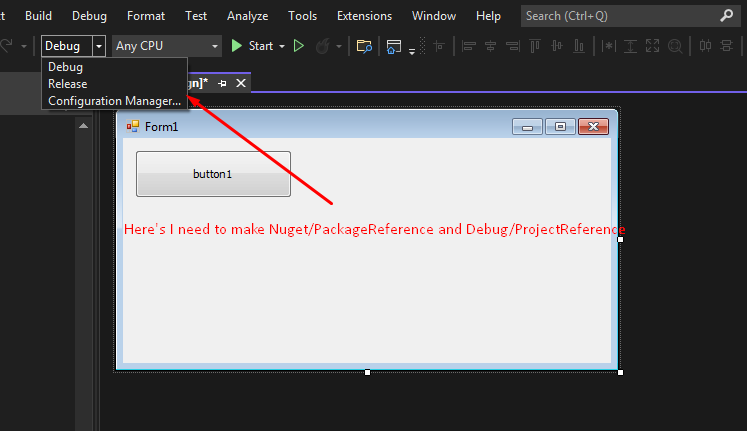Open the Test menu
Image resolution: width=747 pixels, height=431 pixels.
pyautogui.click(x=196, y=16)
